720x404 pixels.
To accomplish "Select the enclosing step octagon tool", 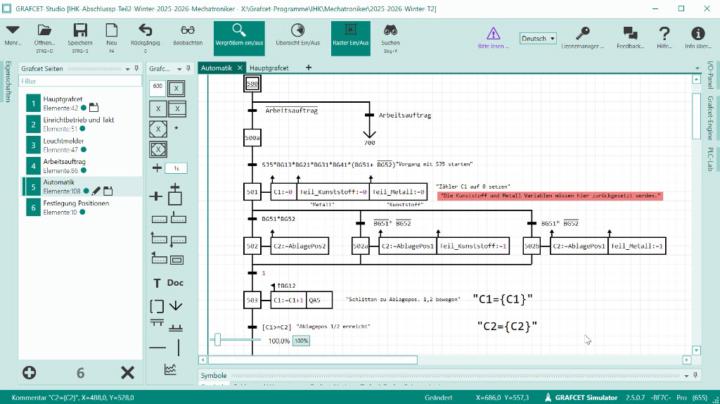I will pyautogui.click(x=158, y=129).
